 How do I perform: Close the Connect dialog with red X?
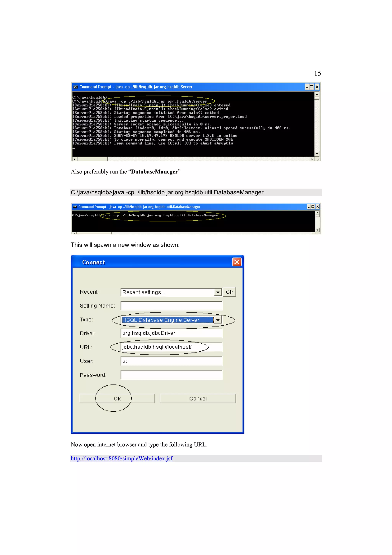pyautogui.click(x=237, y=262)
